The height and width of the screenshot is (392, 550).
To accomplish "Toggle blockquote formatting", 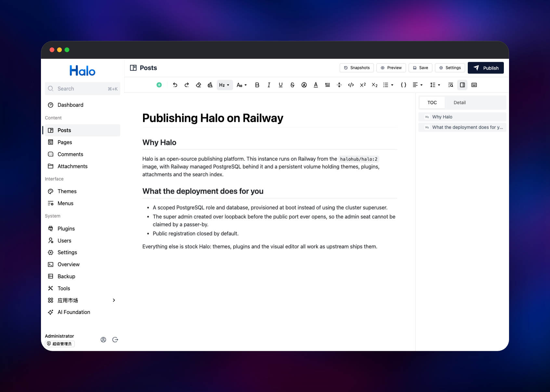I will (x=327, y=85).
